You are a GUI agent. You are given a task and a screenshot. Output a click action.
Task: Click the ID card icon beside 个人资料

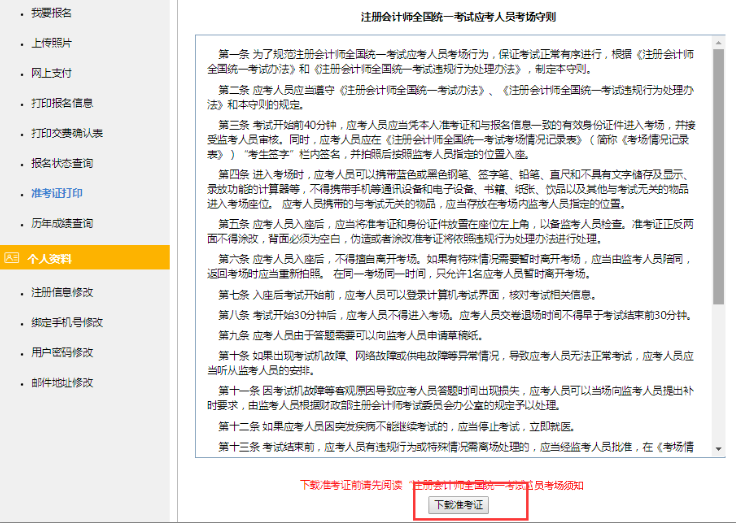click(x=12, y=258)
